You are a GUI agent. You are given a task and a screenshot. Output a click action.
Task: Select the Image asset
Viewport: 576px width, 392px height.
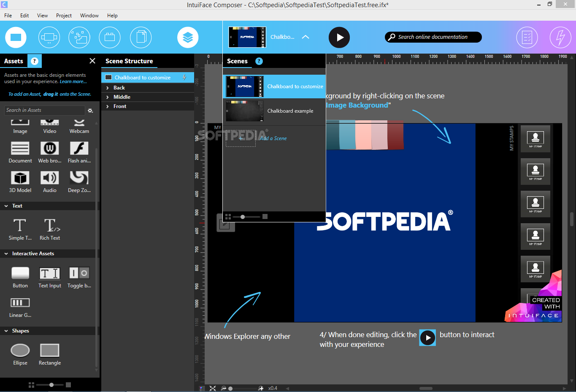click(x=20, y=127)
